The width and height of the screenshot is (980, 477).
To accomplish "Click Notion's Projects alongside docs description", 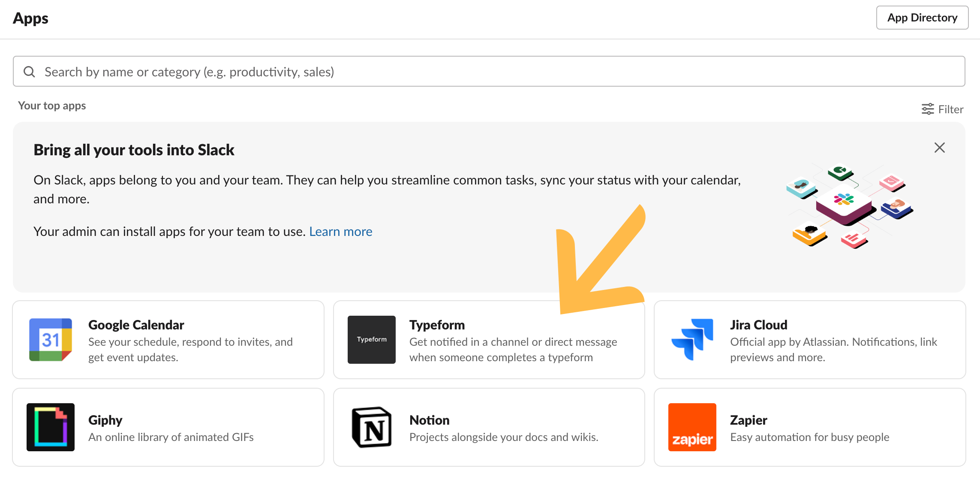I will click(x=504, y=437).
